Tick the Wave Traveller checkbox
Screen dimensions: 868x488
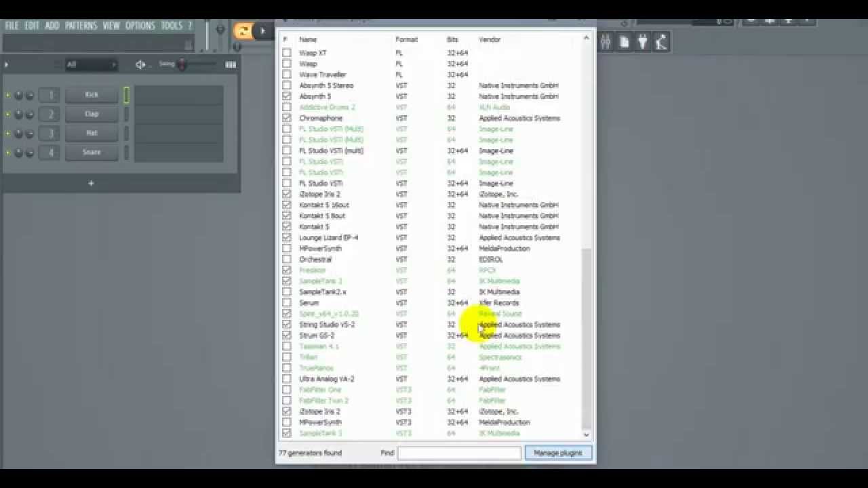[287, 75]
